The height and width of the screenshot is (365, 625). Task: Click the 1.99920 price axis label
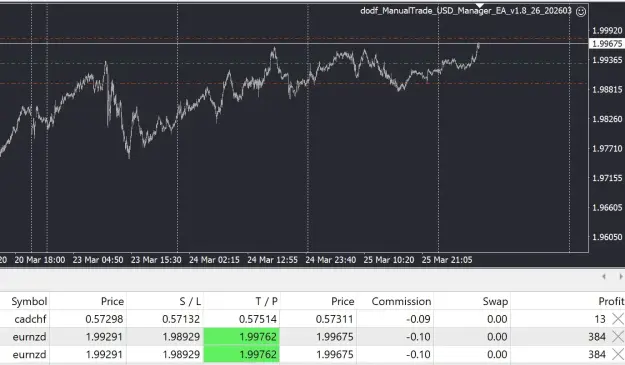[x=607, y=31]
